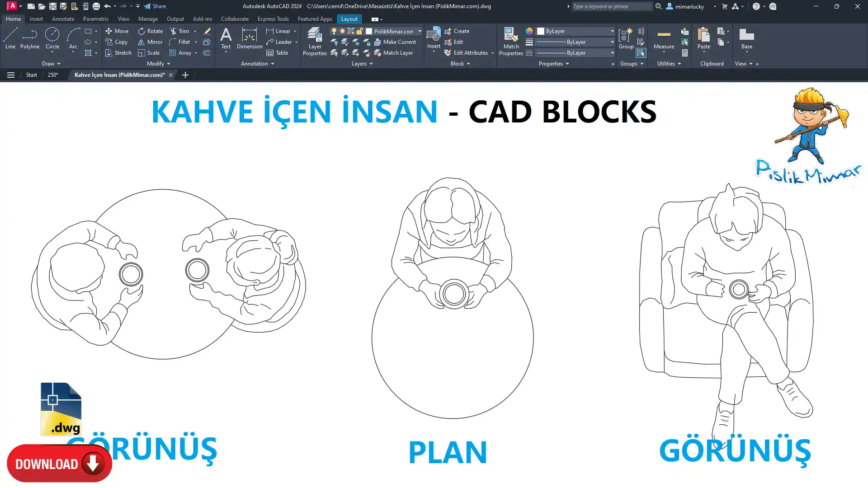Select the Line drawing tool
This screenshot has height=488, width=868.
[10, 38]
